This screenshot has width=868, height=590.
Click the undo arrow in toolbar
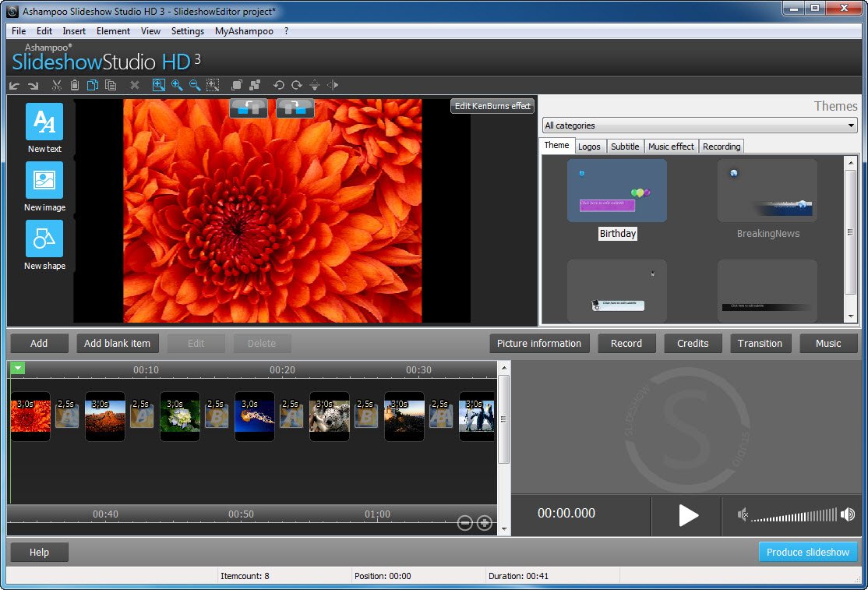(15, 85)
